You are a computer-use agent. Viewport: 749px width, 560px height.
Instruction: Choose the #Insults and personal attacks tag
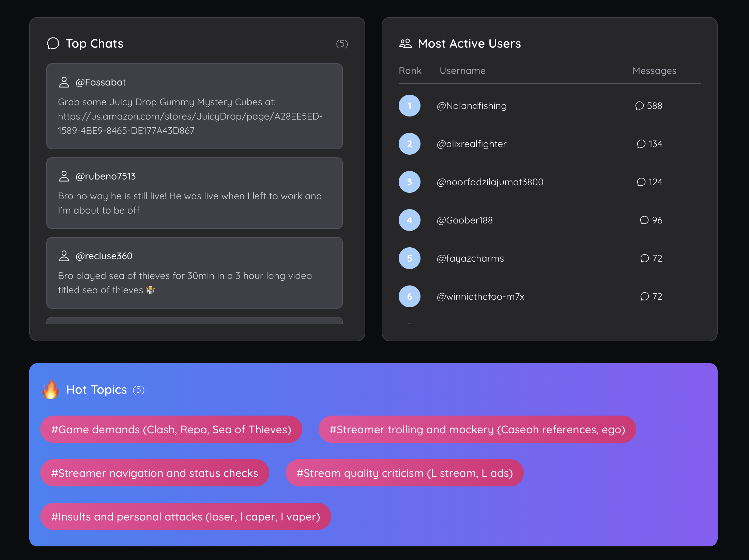click(185, 516)
